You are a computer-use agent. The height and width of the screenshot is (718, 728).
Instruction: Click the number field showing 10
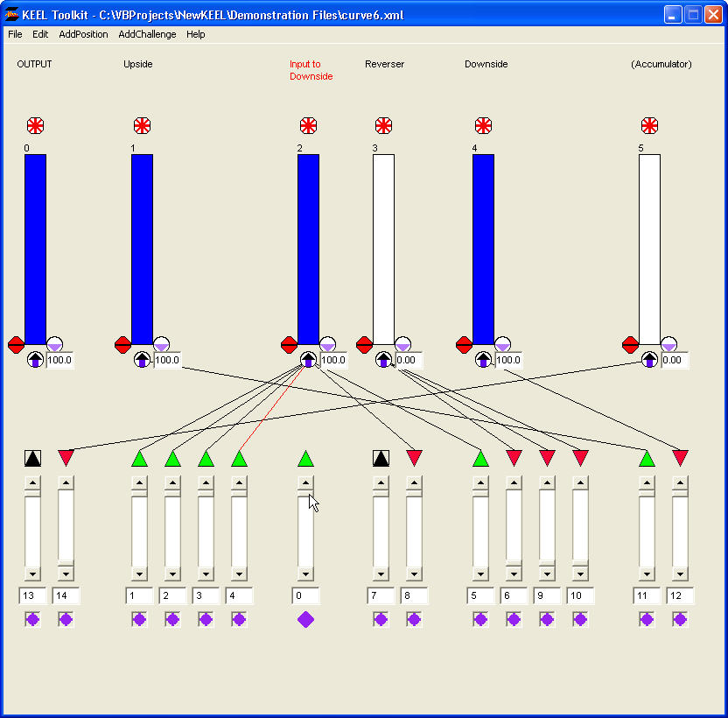[579, 595]
